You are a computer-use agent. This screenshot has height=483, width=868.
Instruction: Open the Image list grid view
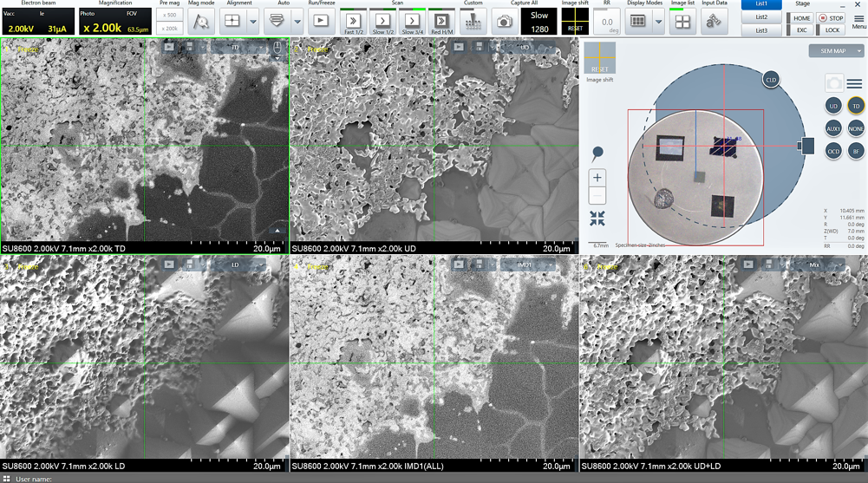click(682, 22)
